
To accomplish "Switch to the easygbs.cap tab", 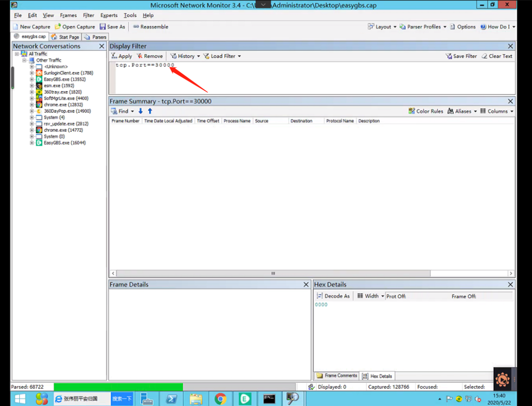I will pos(30,36).
